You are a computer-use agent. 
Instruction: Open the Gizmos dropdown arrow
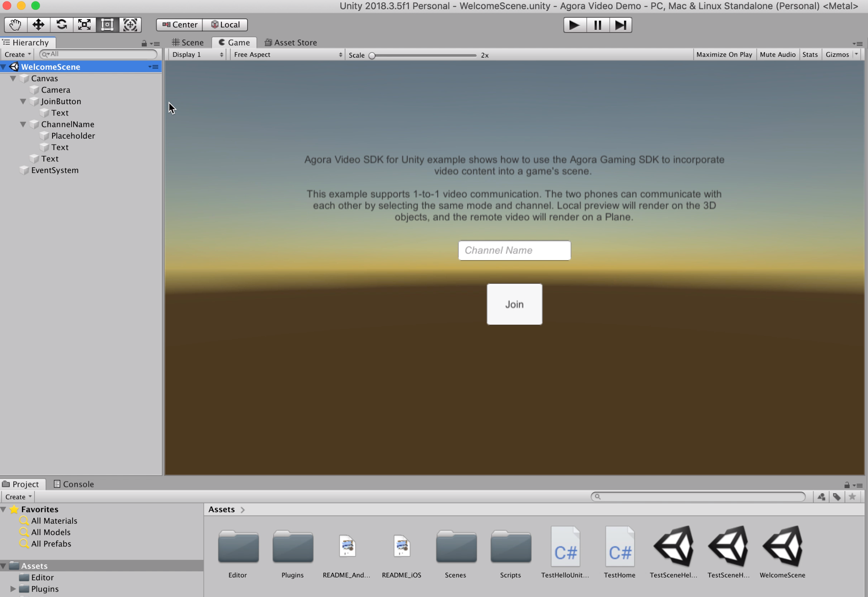point(856,54)
